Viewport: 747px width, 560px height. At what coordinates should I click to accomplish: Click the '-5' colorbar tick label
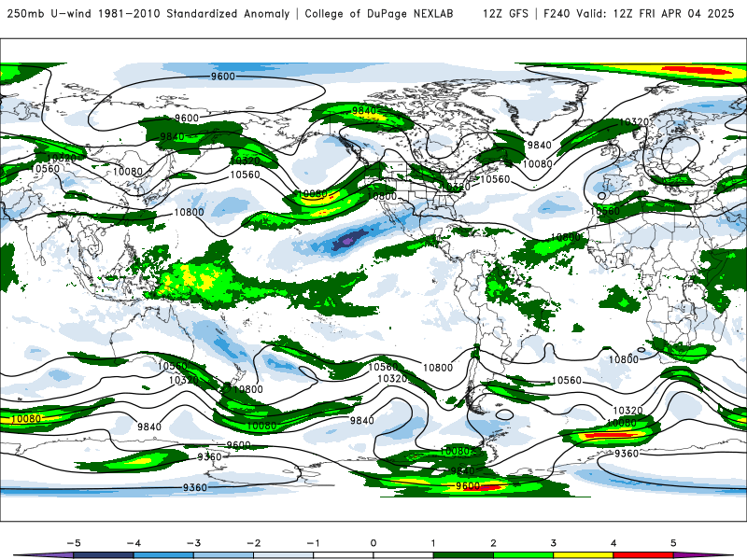pos(74,543)
